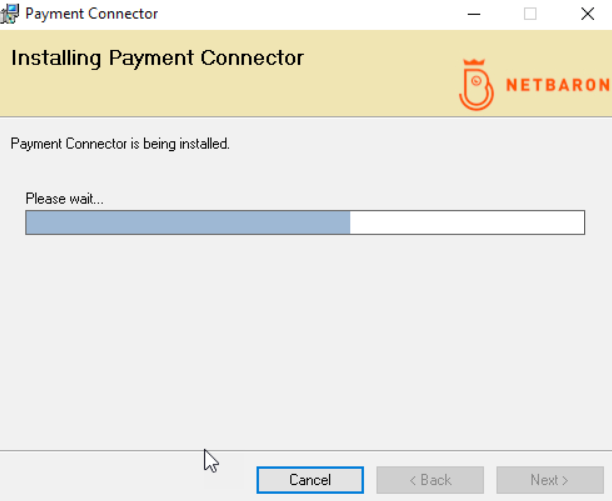This screenshot has width=612, height=501.
Task: Click the installer icon in the title bar
Action: [10, 14]
